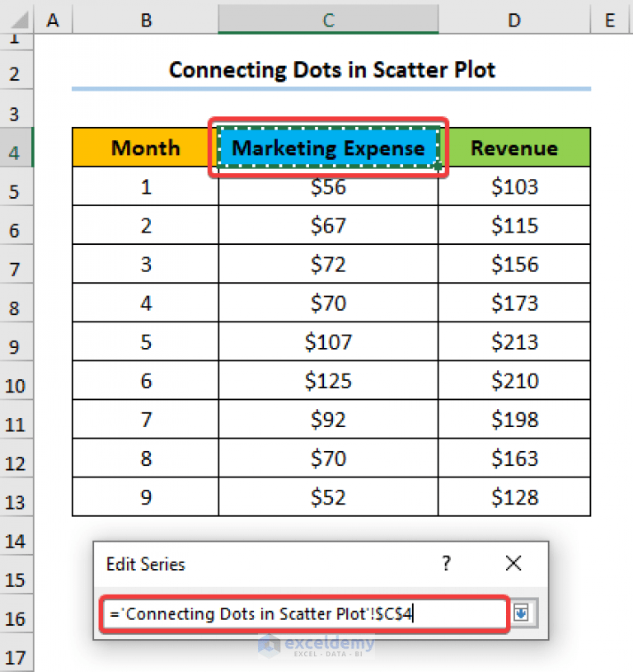Click the $163 revenue cell
Screen dimensions: 633x672
[514, 458]
